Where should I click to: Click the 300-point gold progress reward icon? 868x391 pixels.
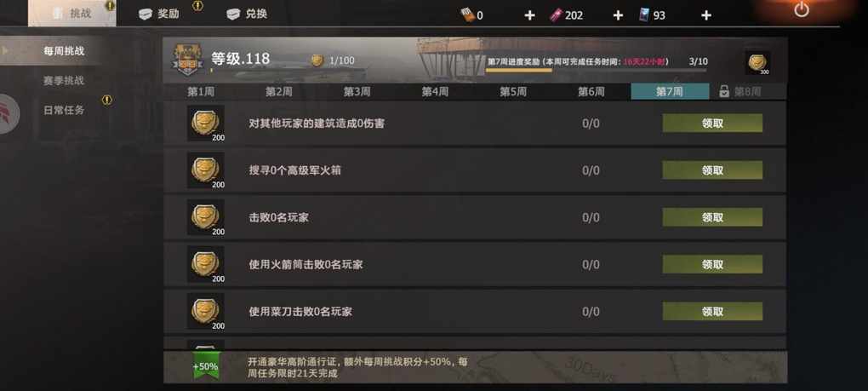pyautogui.click(x=757, y=63)
